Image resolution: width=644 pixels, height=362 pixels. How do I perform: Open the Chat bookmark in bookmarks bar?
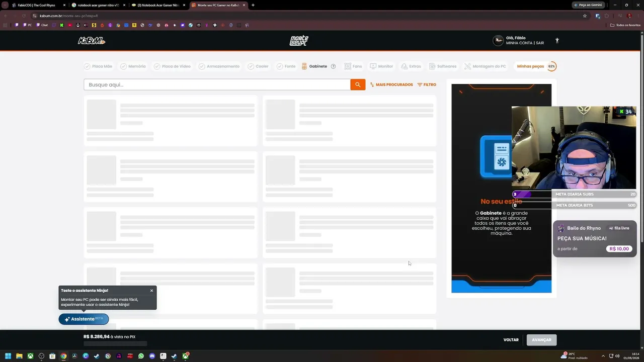click(41, 25)
